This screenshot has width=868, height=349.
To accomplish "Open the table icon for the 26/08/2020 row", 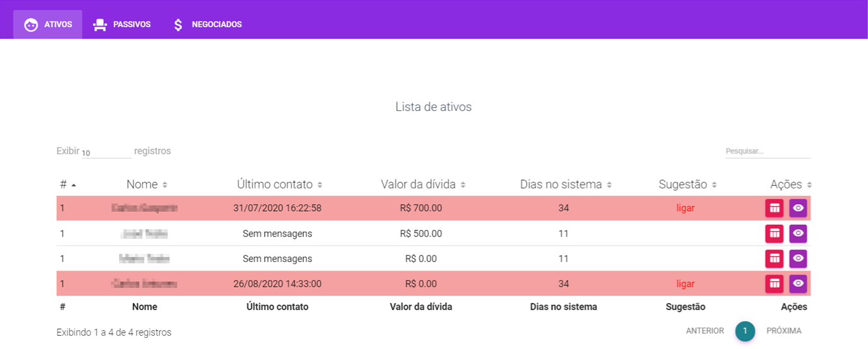I will click(x=774, y=284).
